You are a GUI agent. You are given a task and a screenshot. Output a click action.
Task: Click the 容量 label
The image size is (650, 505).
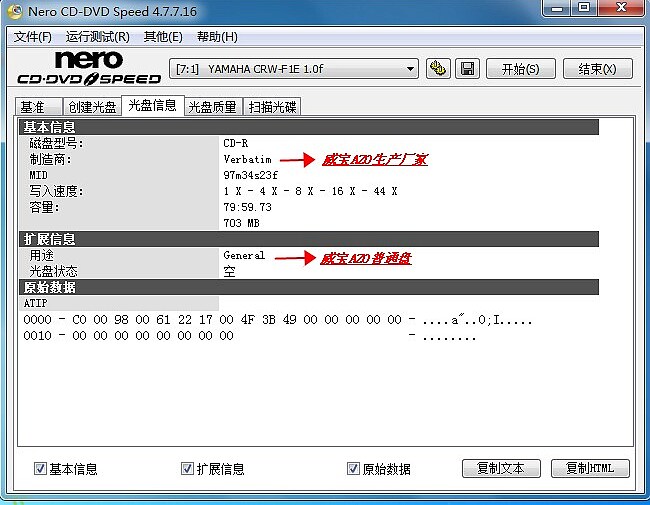(x=44, y=207)
